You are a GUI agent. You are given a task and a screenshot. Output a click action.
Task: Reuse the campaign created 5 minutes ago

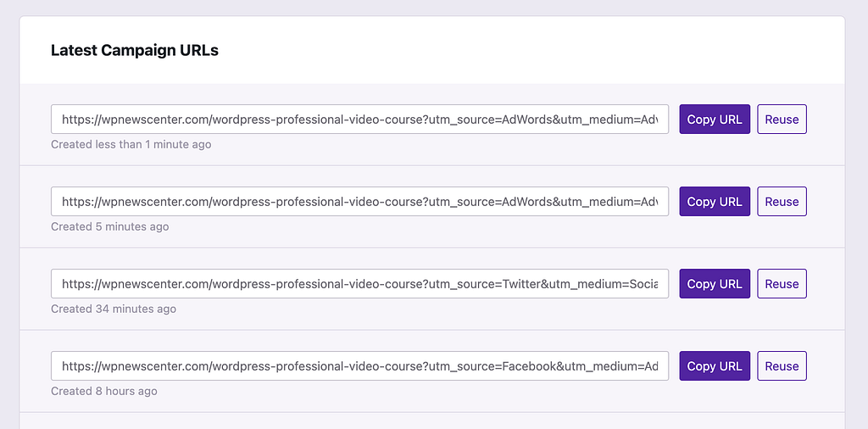pyautogui.click(x=781, y=202)
